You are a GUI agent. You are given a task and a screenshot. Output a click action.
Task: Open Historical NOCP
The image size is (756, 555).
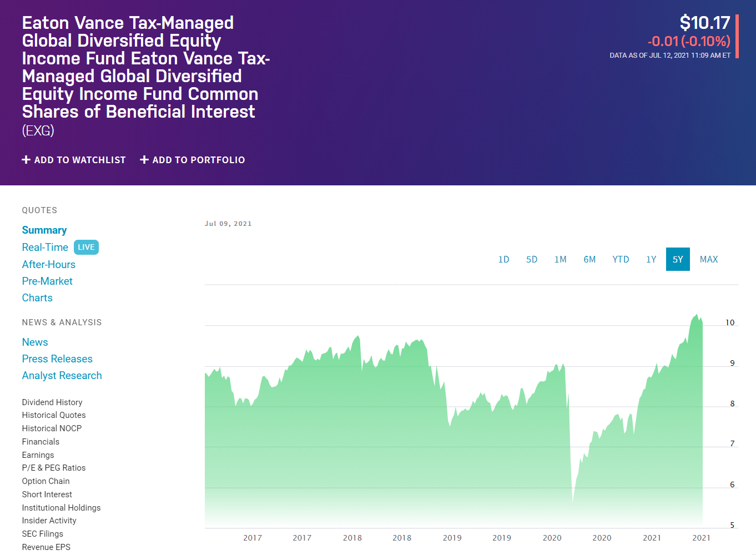click(x=52, y=428)
